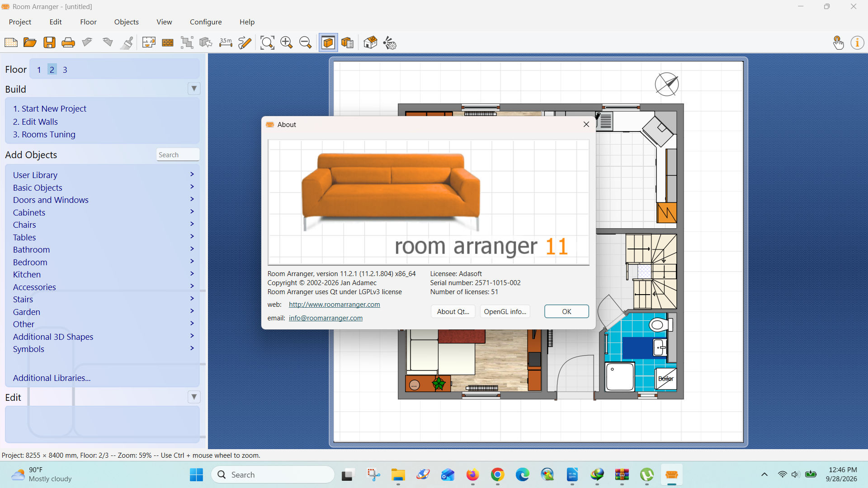Open the object list box icon
This screenshot has height=488, width=868.
tap(347, 43)
